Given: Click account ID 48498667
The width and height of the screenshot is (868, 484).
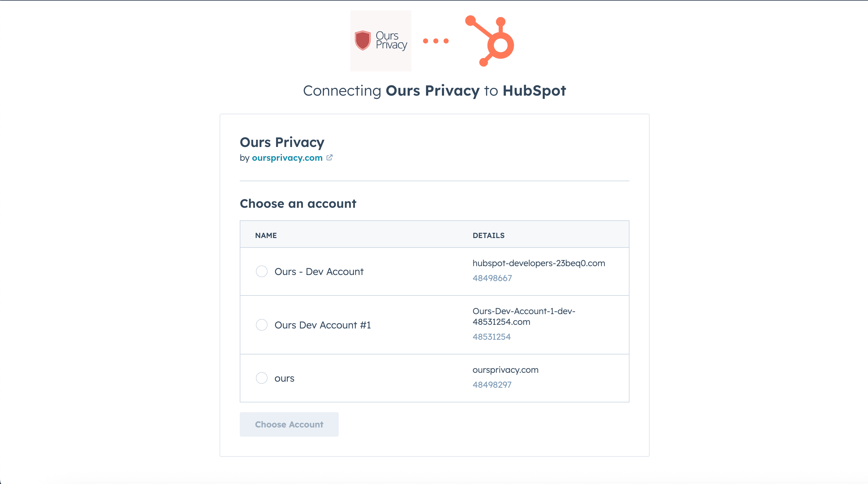Looking at the screenshot, I should [x=492, y=278].
